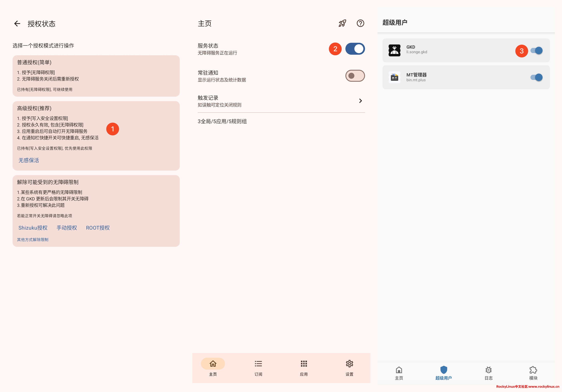
Task: Expand 触发记录 with chevron arrow
Action: click(x=360, y=101)
